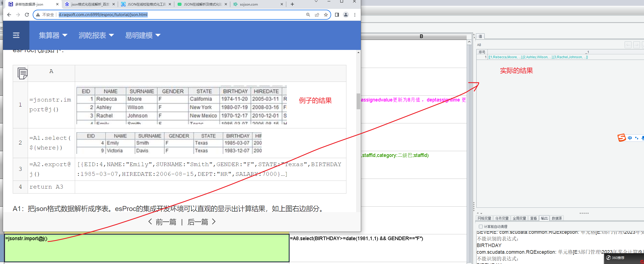The height and width of the screenshot is (264, 644).
Task: Open the 数据源 tab
Action: coord(556,218)
